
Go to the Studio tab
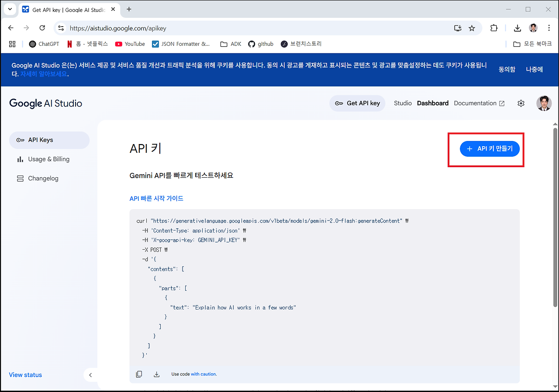coord(403,103)
